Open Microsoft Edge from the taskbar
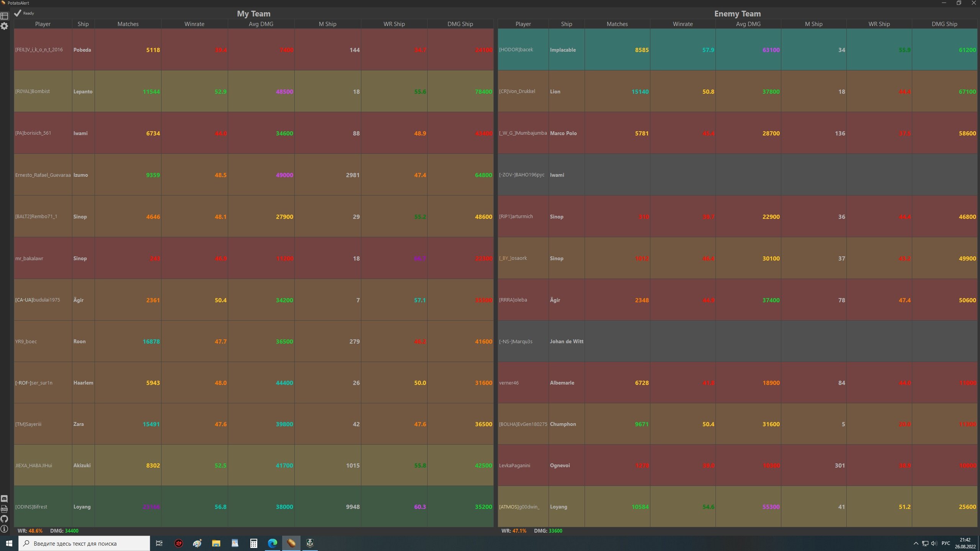Screen dimensions: 980x551 [272, 543]
